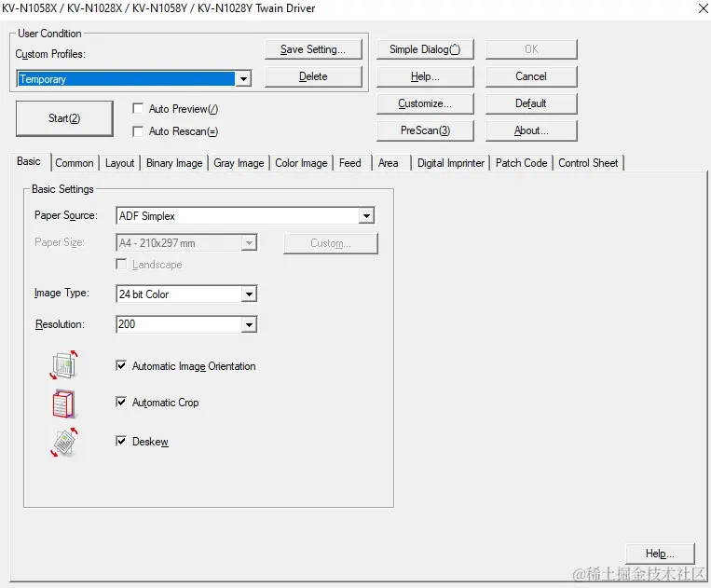The width and height of the screenshot is (711, 588).
Task: Open the Resolution dropdown
Action: pos(249,324)
